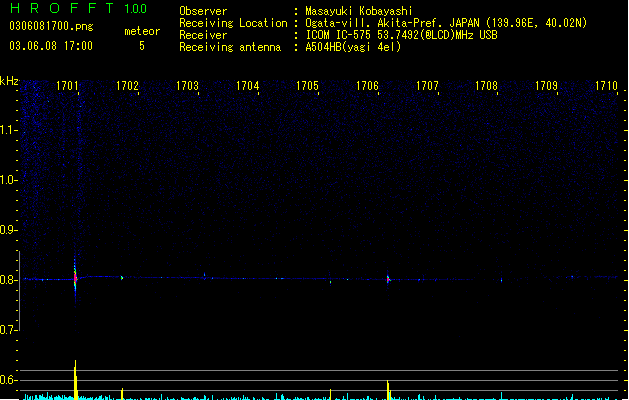The image size is (629, 400).
Task: Click the observer name Masayuki Kobayashi
Action: 359,11
